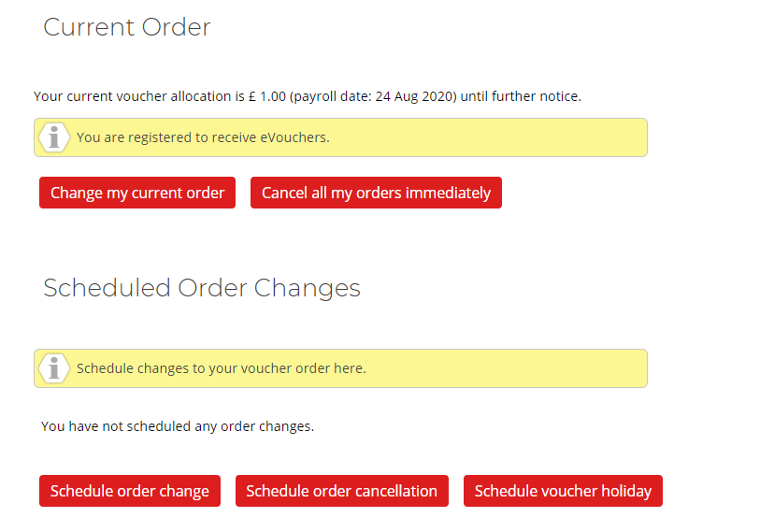The width and height of the screenshot is (774, 532).
Task: Click the 'until further notice' text
Action: (521, 96)
